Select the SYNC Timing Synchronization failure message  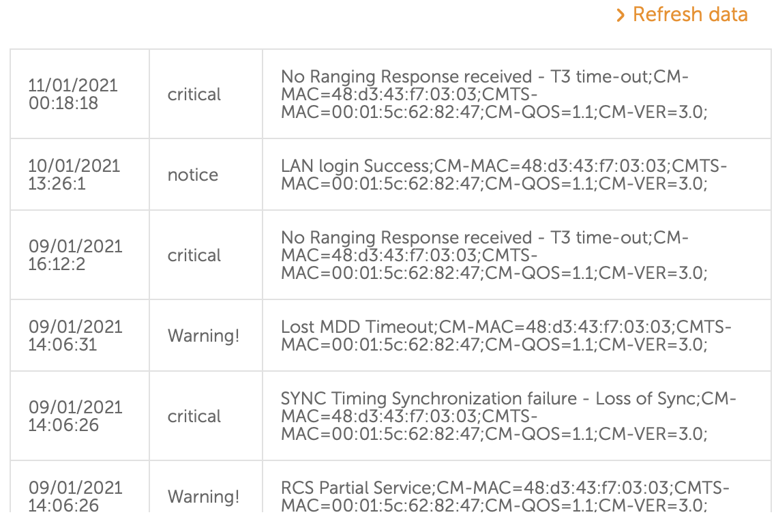point(508,416)
